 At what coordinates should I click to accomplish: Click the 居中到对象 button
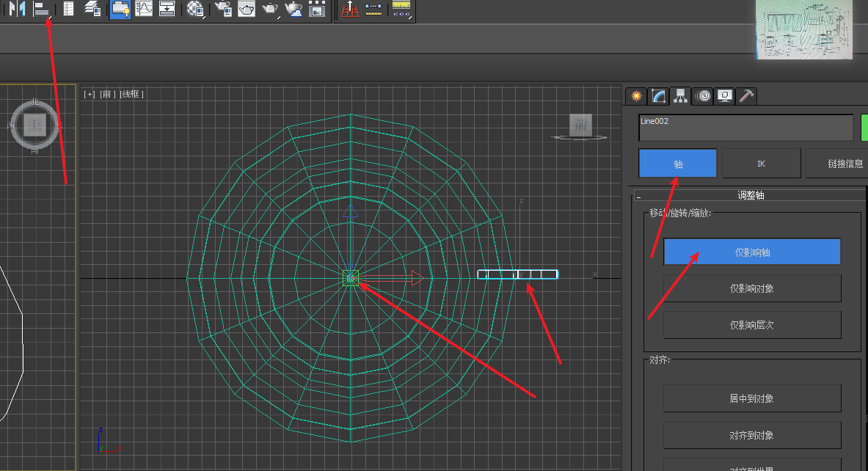point(752,398)
